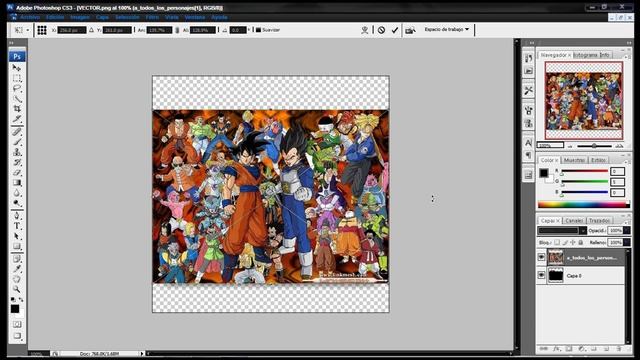
Task: Open the collapsed Character panel icon
Action: pos(529,142)
